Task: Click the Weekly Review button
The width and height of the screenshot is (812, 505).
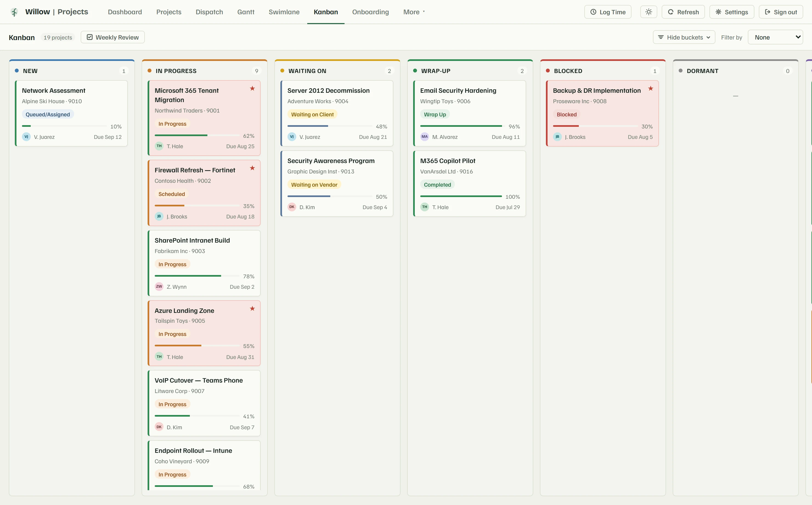Action: click(x=112, y=37)
